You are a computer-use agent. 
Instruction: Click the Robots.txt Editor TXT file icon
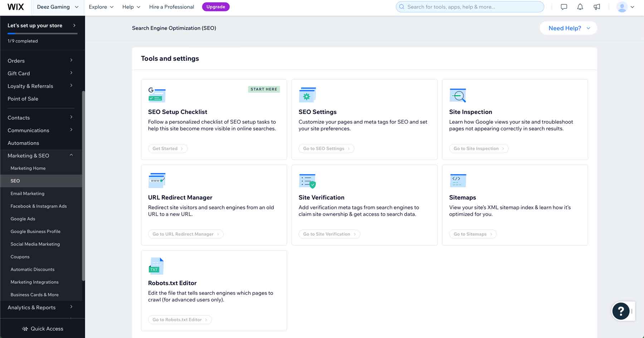click(x=156, y=265)
